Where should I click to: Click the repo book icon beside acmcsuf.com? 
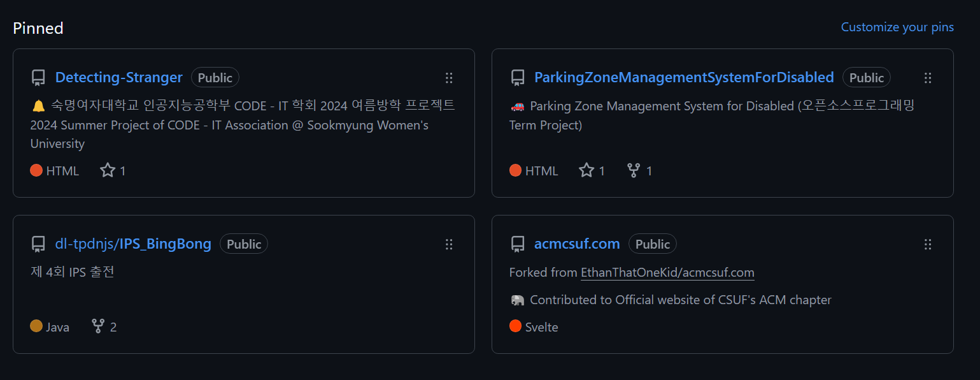[517, 244]
